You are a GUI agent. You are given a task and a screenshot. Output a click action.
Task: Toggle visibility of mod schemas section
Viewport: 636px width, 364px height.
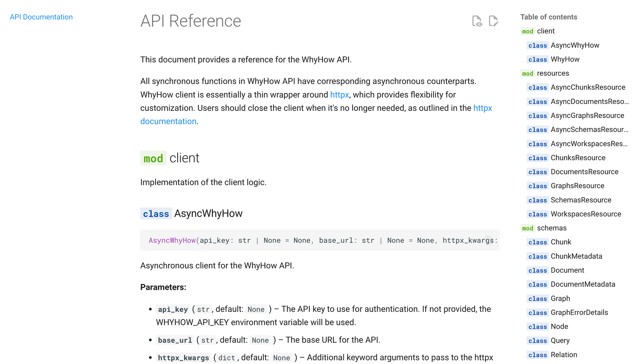[552, 228]
